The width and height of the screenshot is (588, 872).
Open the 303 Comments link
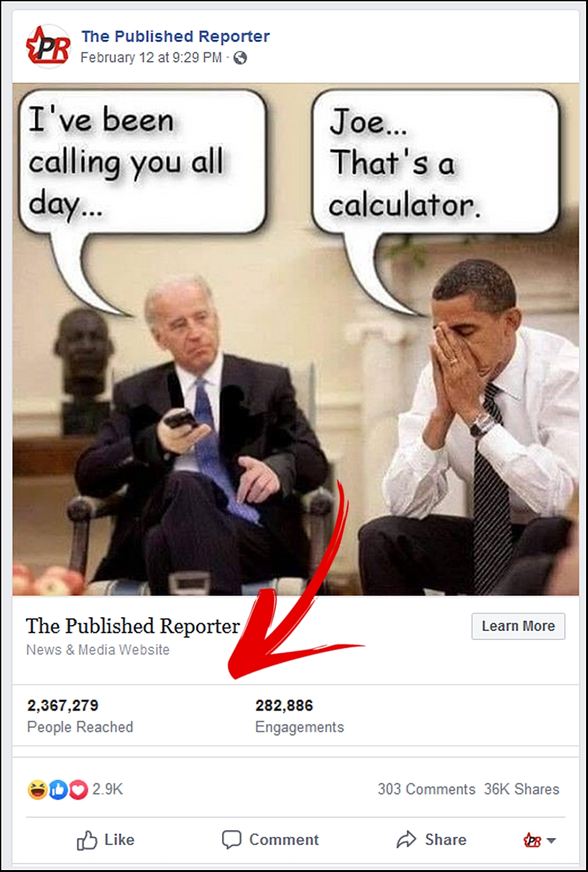coord(427,789)
